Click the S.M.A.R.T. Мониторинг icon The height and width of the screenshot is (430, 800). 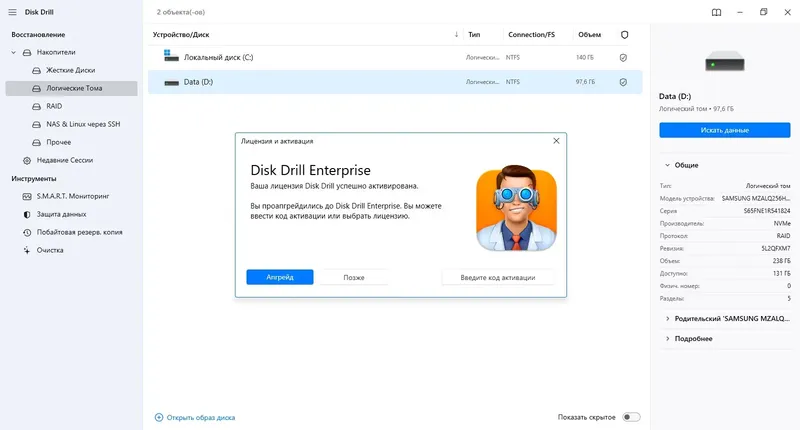[27, 197]
